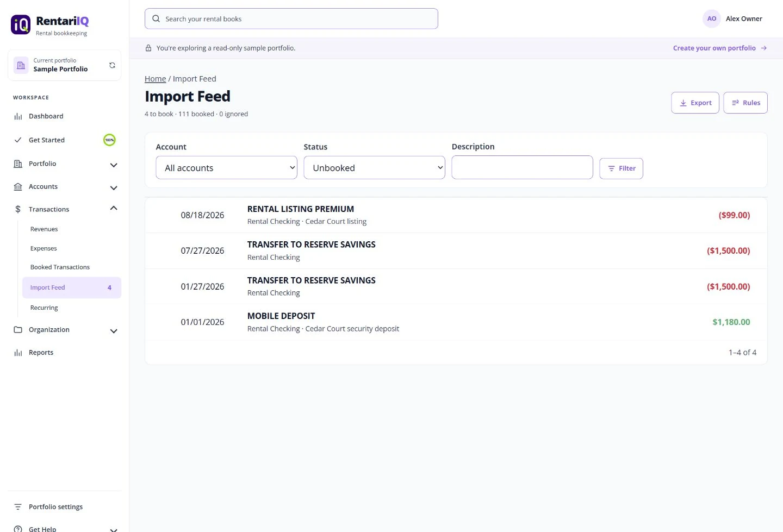This screenshot has width=783, height=532.
Task: Click the RentariQ logo icon
Action: pyautogui.click(x=21, y=24)
